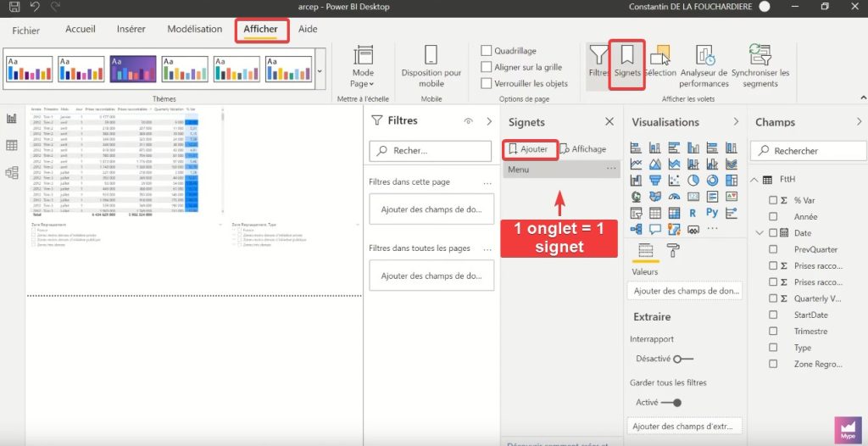Select the decomposition tree visual
The height and width of the screenshot is (446, 868).
(636, 229)
